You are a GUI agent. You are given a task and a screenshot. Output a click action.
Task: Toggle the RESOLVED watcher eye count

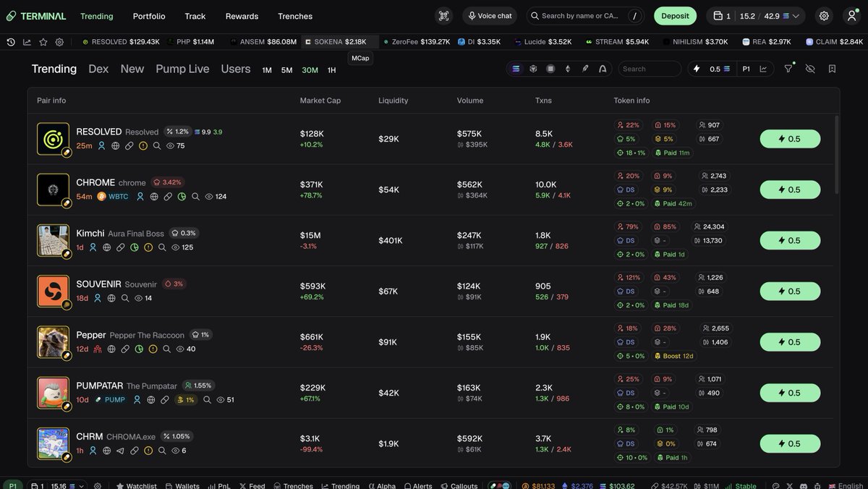tap(176, 145)
